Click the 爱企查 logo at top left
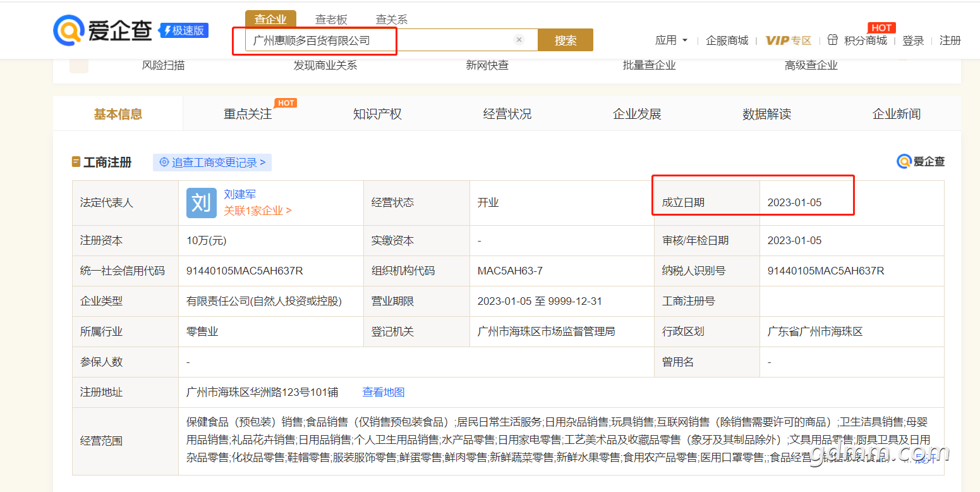 point(103,30)
